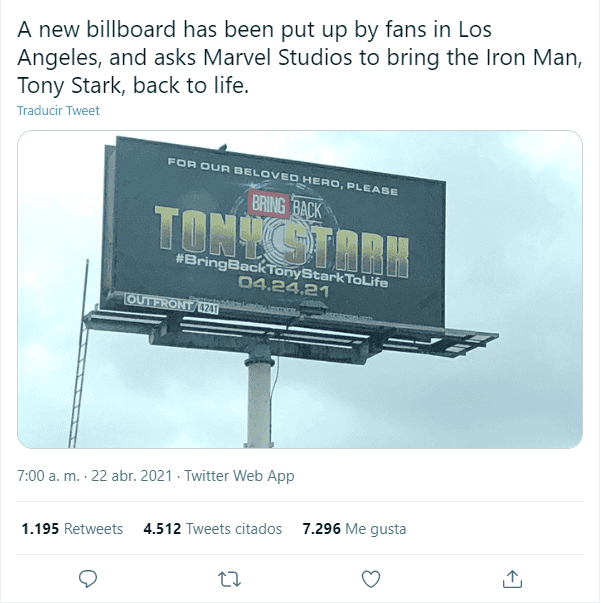The image size is (601, 603).
Task: Click the Twitter Web App source link
Action: click(238, 476)
